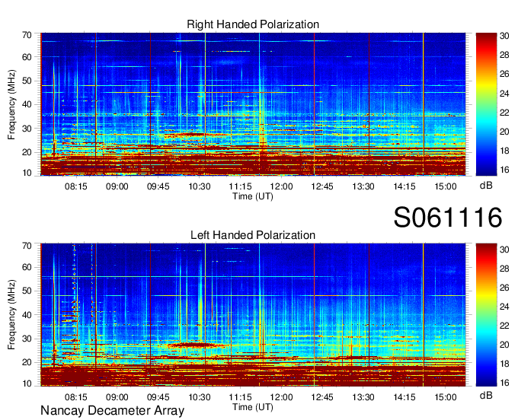Click the 16 tick on Right Handed color bar
518x420 pixels.
(x=504, y=170)
